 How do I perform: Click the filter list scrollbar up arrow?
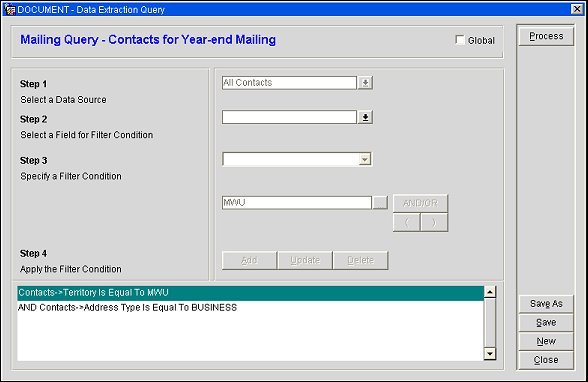pyautogui.click(x=490, y=292)
